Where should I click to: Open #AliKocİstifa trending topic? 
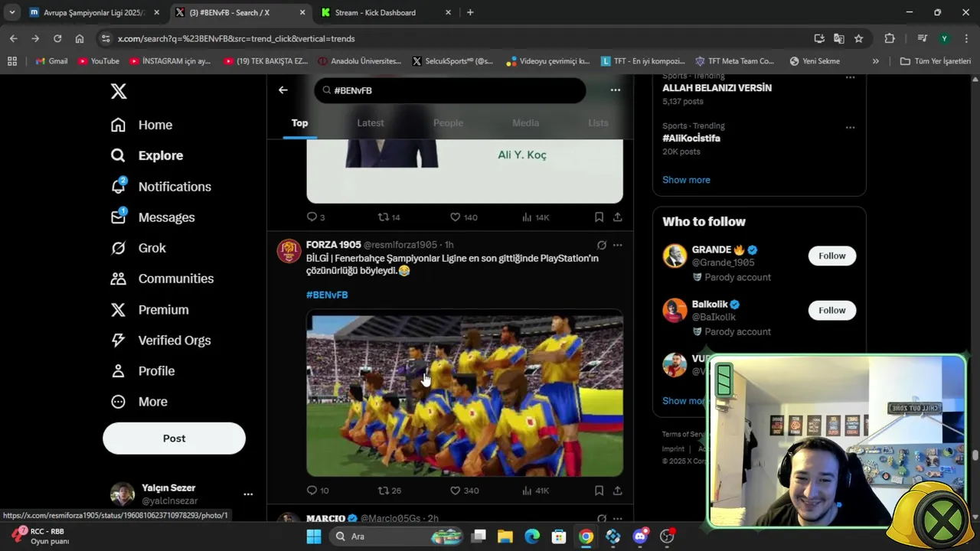pyautogui.click(x=691, y=139)
